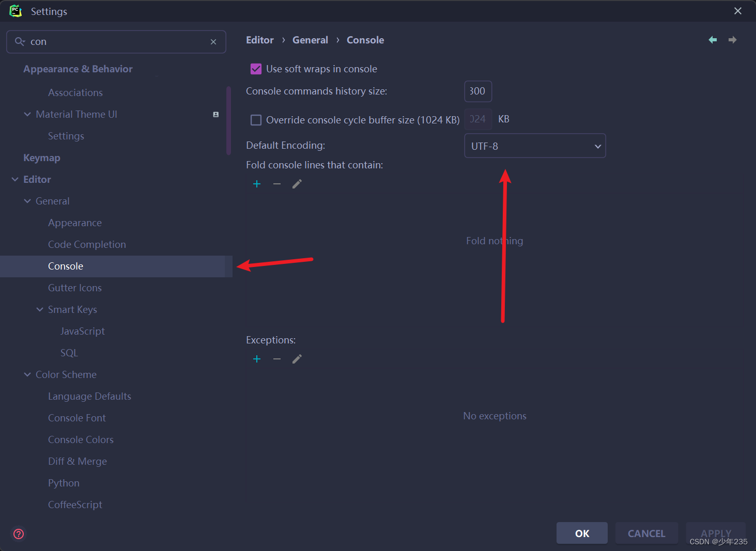
Task: Clear the settings search text
Action: [x=213, y=42]
